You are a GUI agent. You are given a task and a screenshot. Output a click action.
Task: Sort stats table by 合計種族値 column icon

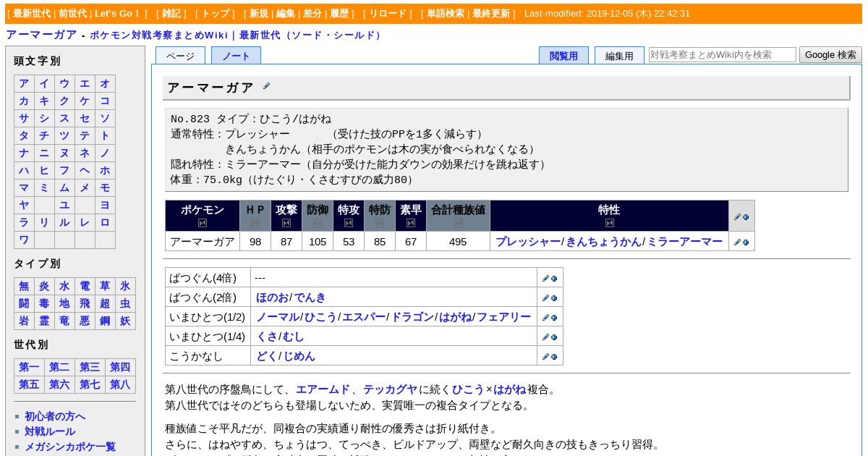459,223
